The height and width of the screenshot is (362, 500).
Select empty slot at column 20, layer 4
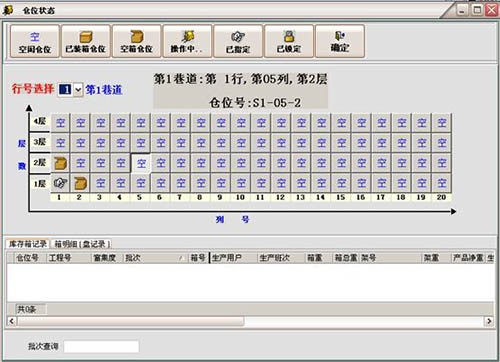pos(442,123)
